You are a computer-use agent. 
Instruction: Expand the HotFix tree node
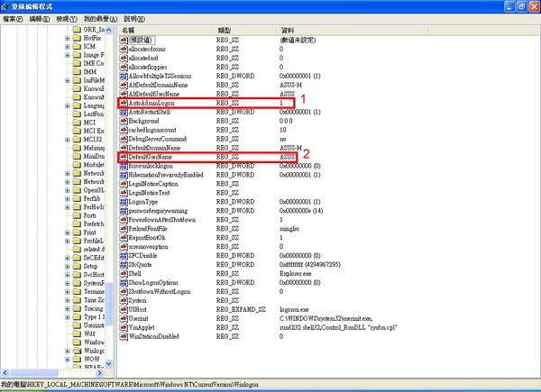[x=68, y=38]
